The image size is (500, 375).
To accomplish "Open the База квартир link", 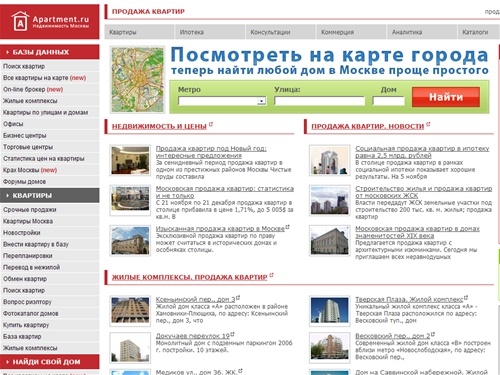I will tap(22, 337).
